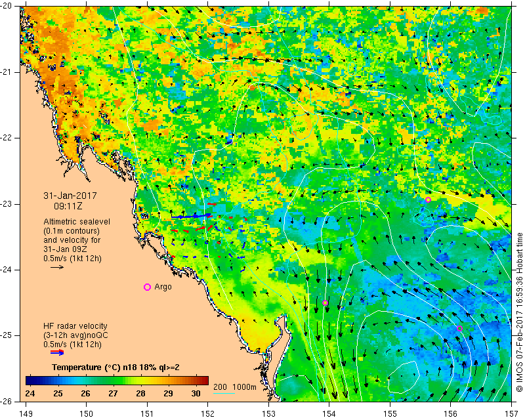This screenshot has height=420, width=525.
Task: Click the '09:11Z' time label
Action: pyautogui.click(x=68, y=206)
